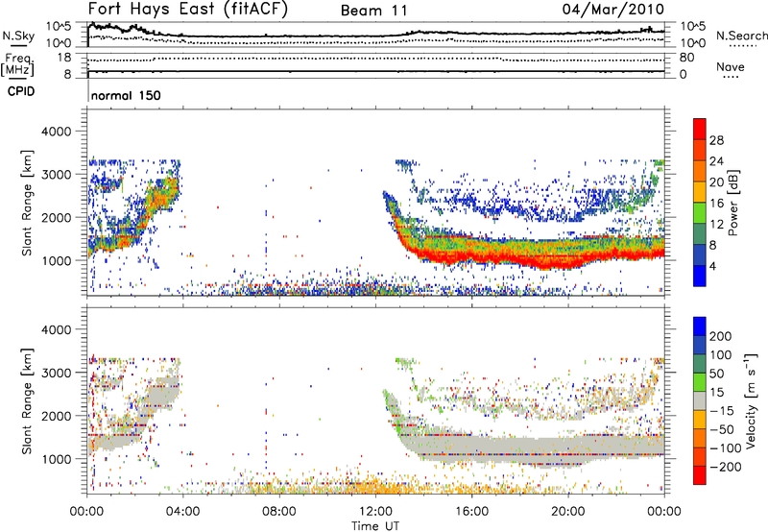768x532 pixels.
Task: Click the orange near-range velocity scatter at 12:00
Action: [x=375, y=487]
